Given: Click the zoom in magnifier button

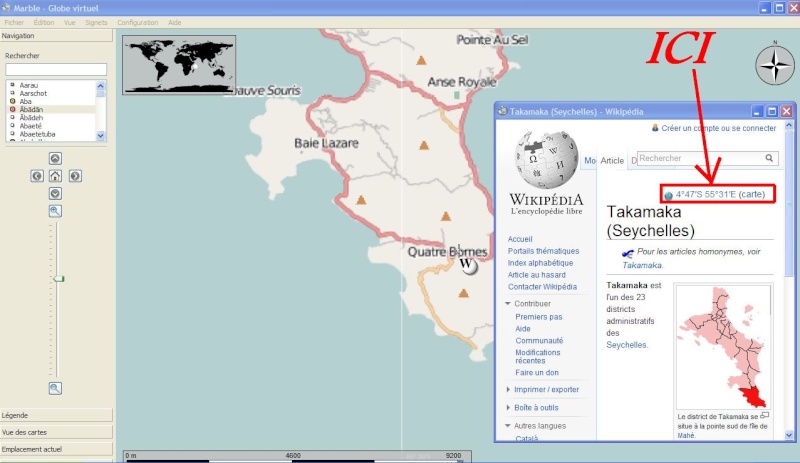Looking at the screenshot, I should (55, 211).
